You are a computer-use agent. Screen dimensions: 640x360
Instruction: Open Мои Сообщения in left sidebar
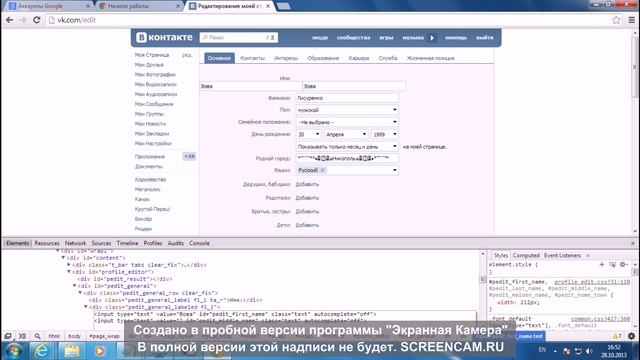pyautogui.click(x=154, y=104)
